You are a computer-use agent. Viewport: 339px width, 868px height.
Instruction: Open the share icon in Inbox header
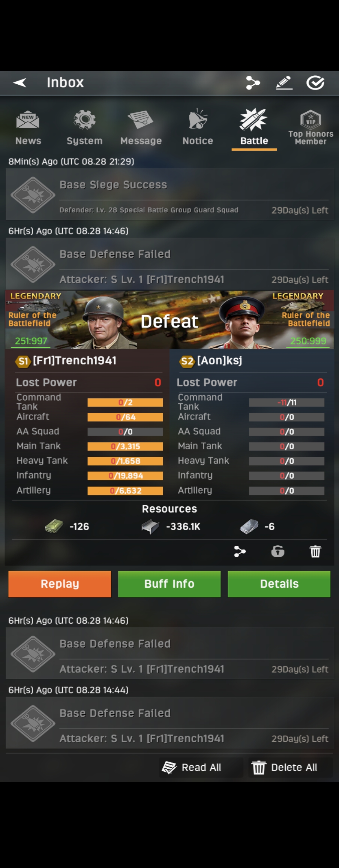253,82
